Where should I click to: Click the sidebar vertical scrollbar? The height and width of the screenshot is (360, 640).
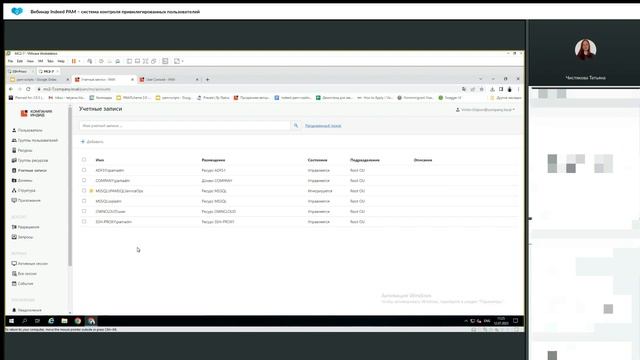(70, 188)
